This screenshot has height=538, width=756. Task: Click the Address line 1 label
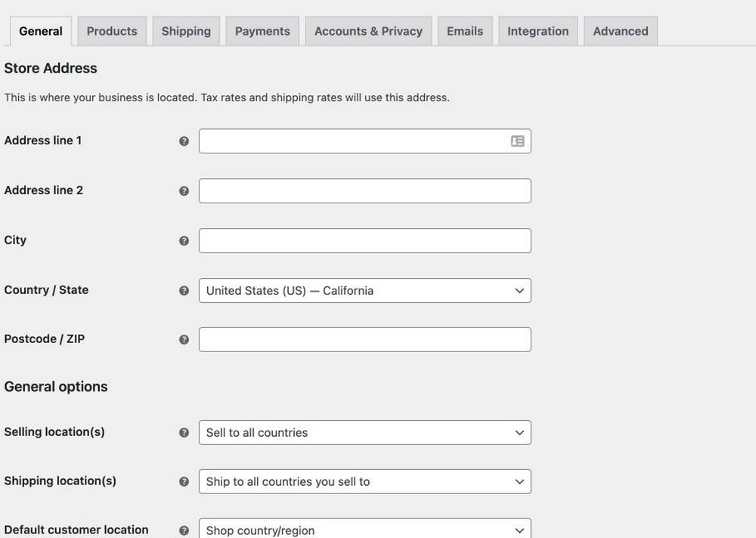coord(43,141)
